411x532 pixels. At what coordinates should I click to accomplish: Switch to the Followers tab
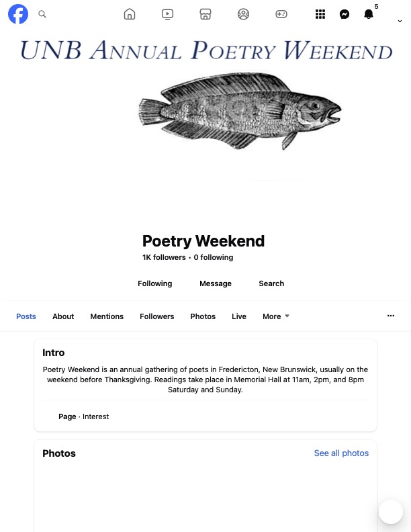(157, 316)
